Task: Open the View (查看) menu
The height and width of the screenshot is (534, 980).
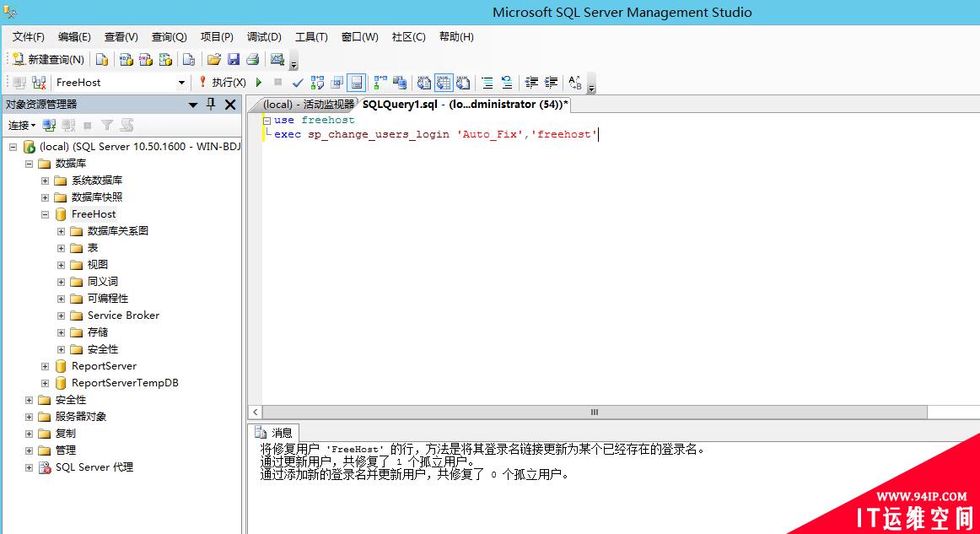Action: click(121, 37)
